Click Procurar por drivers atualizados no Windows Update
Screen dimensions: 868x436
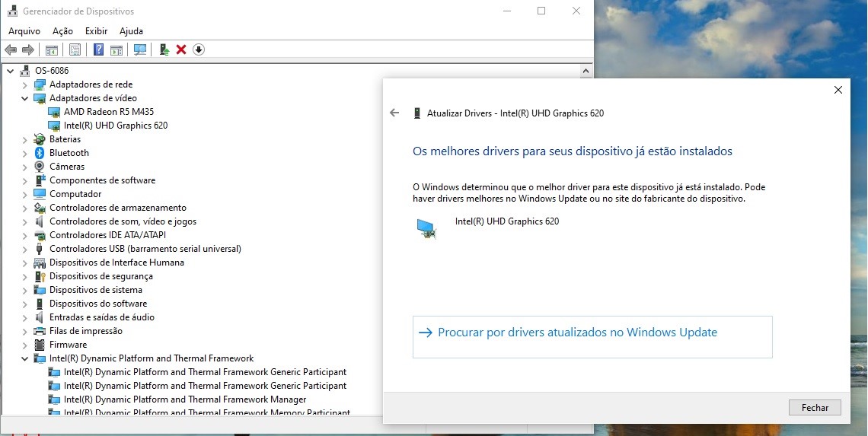pos(577,333)
